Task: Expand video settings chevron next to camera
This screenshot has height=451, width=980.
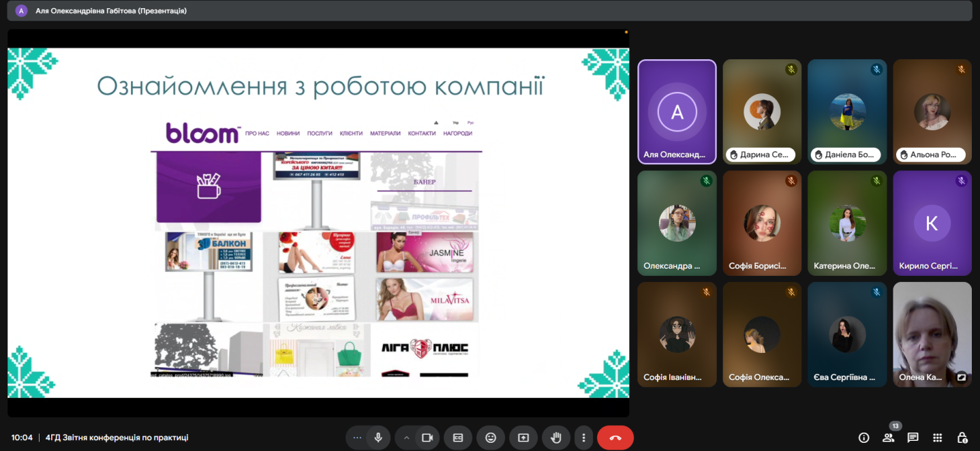Action: (x=407, y=437)
